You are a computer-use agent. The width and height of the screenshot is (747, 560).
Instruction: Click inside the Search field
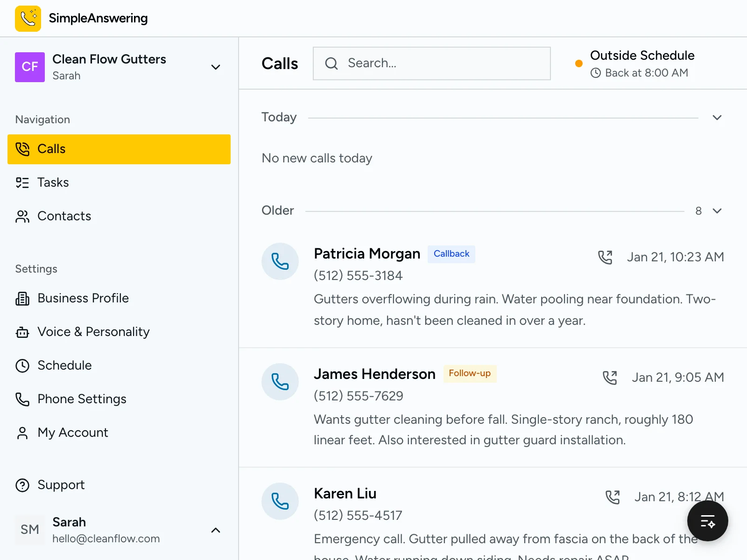pos(431,63)
